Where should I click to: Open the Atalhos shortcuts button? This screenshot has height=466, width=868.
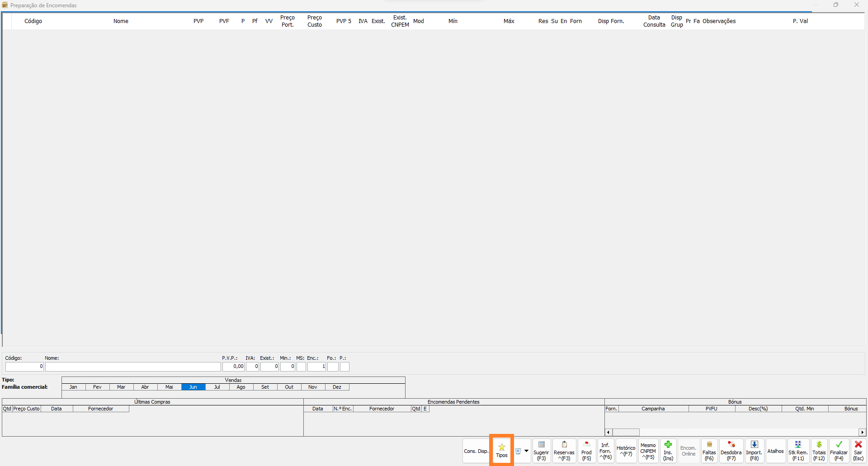tap(775, 451)
